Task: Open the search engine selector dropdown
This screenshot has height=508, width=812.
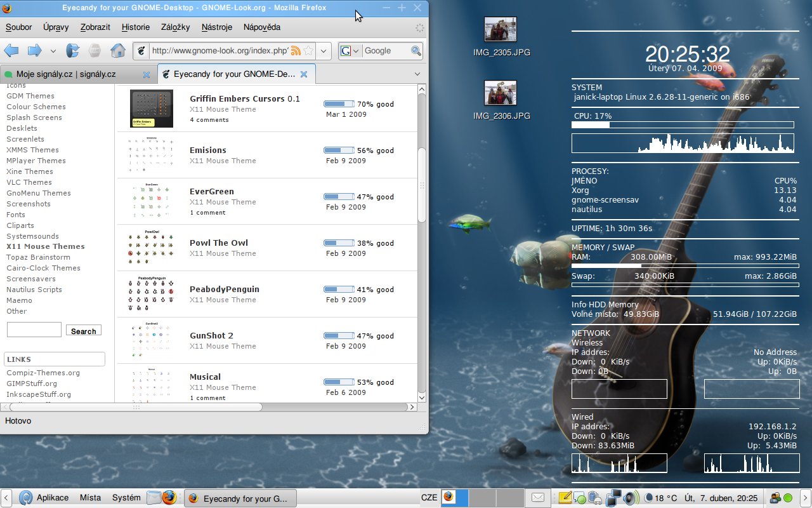Action: pos(350,51)
